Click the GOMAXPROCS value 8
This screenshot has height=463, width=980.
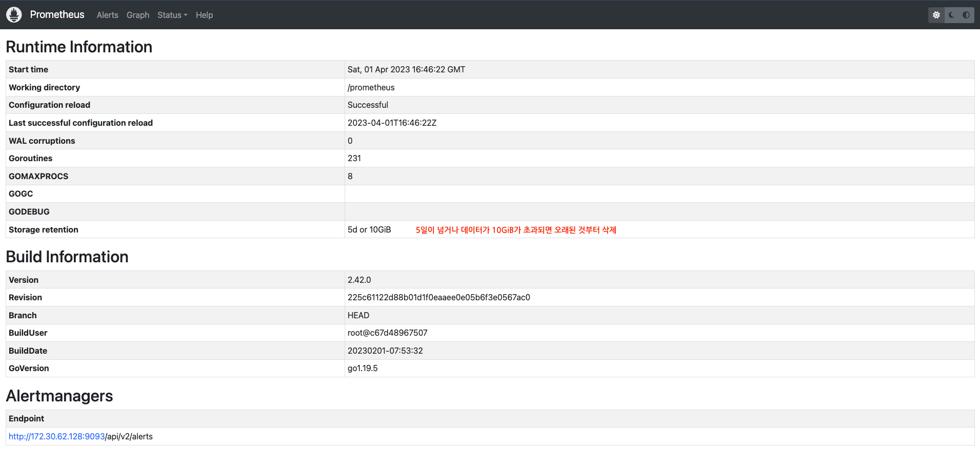350,177
